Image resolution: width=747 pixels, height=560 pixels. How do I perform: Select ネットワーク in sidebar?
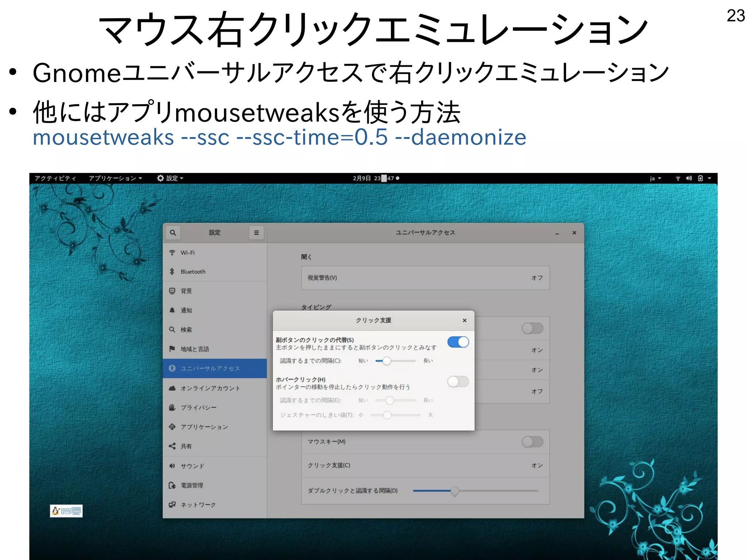pos(215,505)
